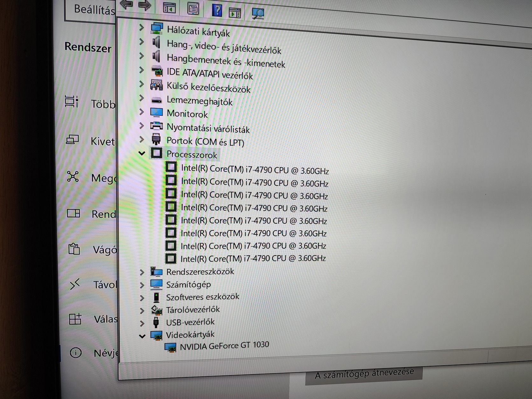
Task: Expand the Portok (COM és LPT) node
Action: tap(142, 139)
